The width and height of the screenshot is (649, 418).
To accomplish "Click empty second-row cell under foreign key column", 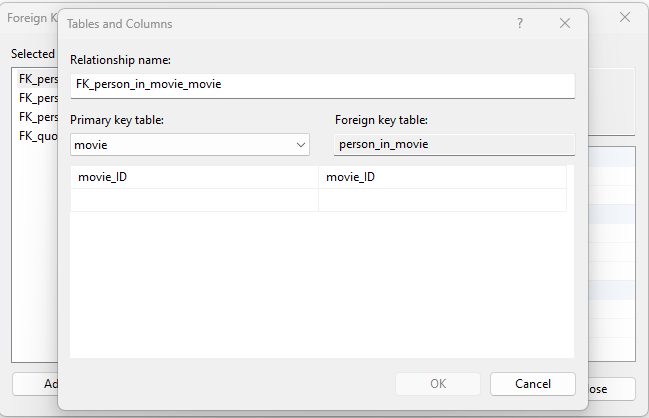I will (x=442, y=200).
